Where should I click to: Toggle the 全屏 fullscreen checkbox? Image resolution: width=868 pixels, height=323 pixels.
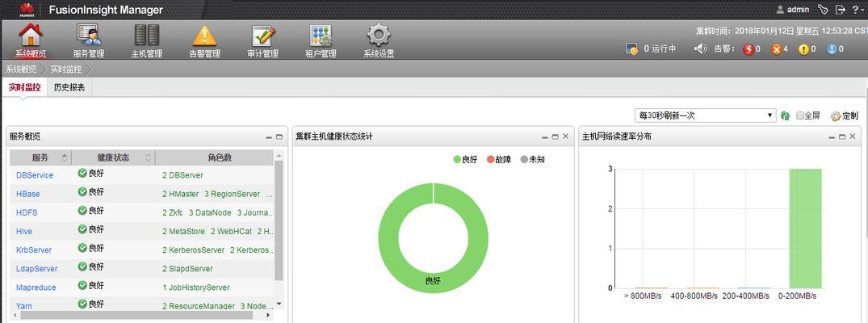(x=800, y=115)
